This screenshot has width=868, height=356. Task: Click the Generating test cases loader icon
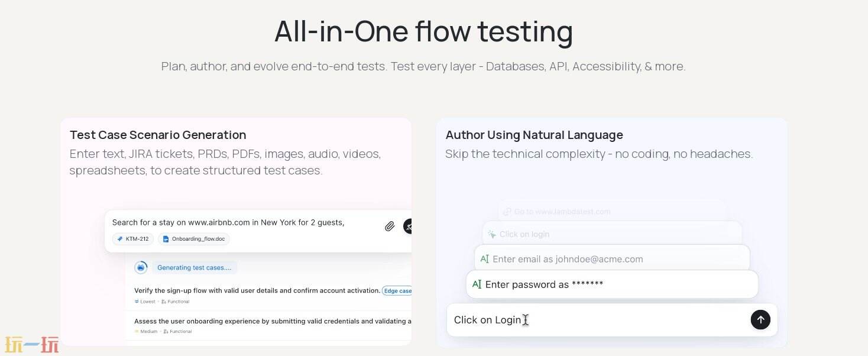pyautogui.click(x=141, y=267)
